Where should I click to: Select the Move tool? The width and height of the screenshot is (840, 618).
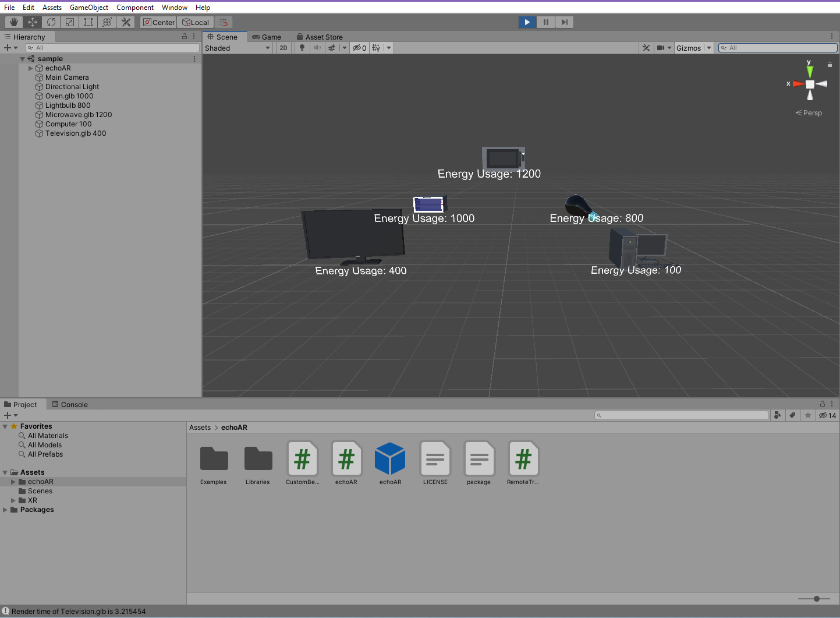(x=33, y=22)
